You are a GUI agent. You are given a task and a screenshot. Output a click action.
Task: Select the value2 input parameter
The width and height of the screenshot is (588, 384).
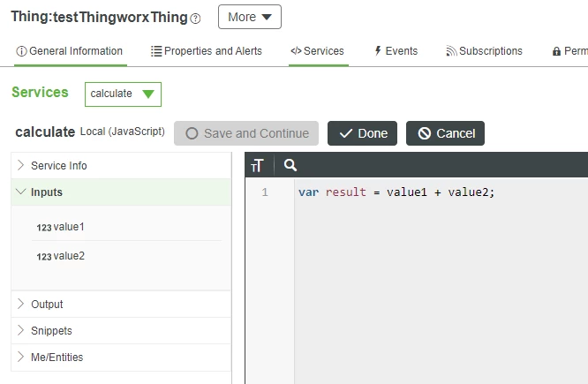[x=69, y=256]
